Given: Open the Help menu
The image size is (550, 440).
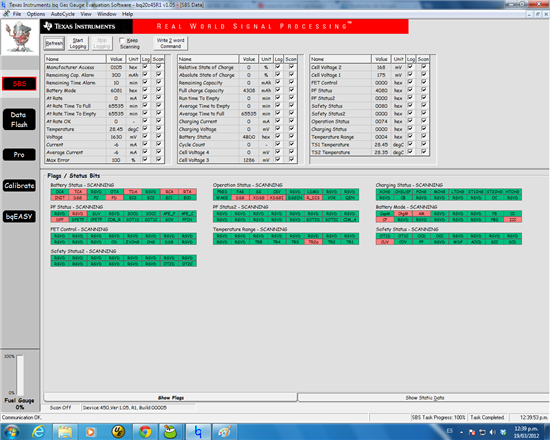Looking at the screenshot, I should [127, 14].
